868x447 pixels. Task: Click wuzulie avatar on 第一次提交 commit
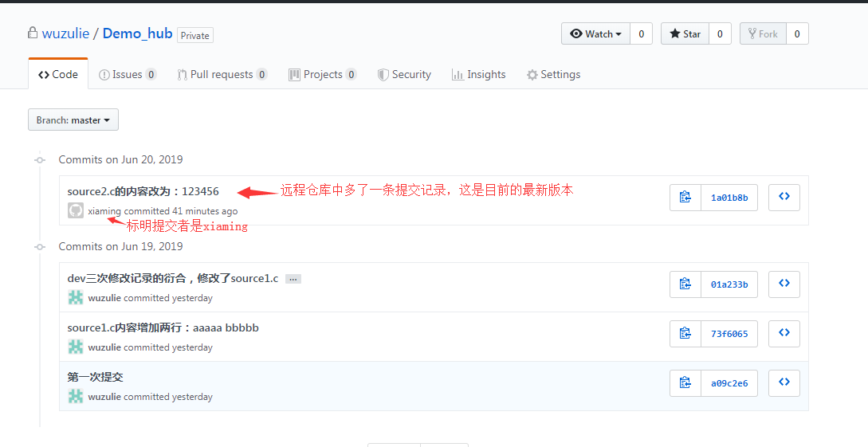pyautogui.click(x=75, y=396)
